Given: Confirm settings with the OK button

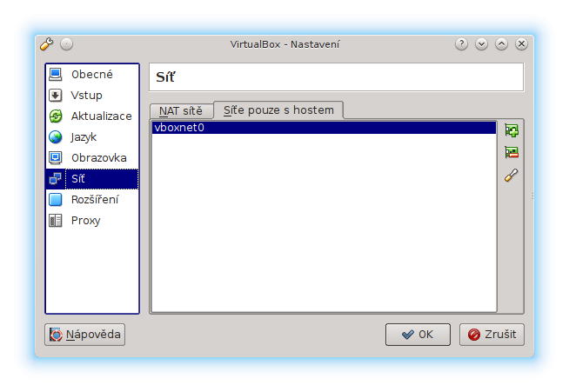Looking at the screenshot, I should (x=418, y=335).
